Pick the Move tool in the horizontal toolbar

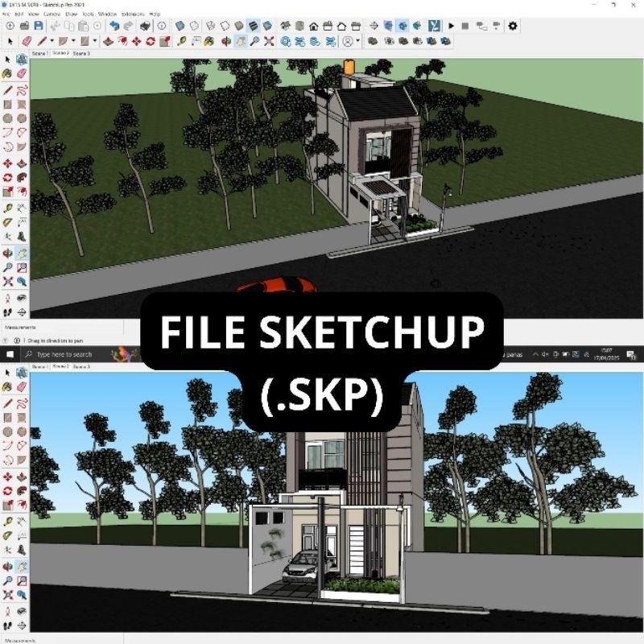coord(136,41)
